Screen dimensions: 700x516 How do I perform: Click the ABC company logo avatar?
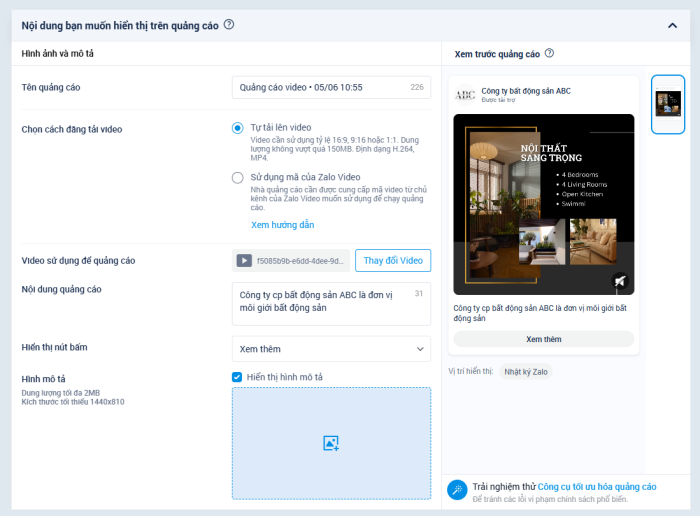(465, 94)
